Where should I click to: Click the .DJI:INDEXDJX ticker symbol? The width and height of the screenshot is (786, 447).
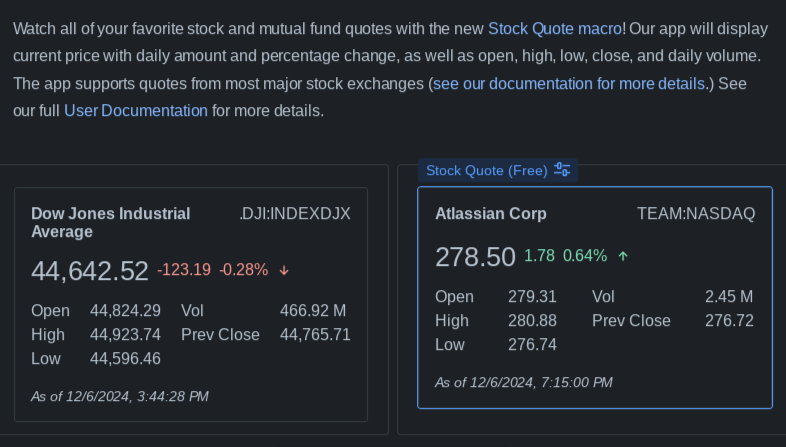tap(295, 213)
